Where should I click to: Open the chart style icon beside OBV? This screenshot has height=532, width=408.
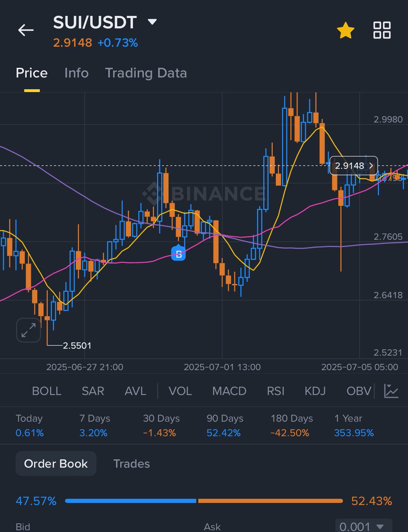[x=391, y=391]
